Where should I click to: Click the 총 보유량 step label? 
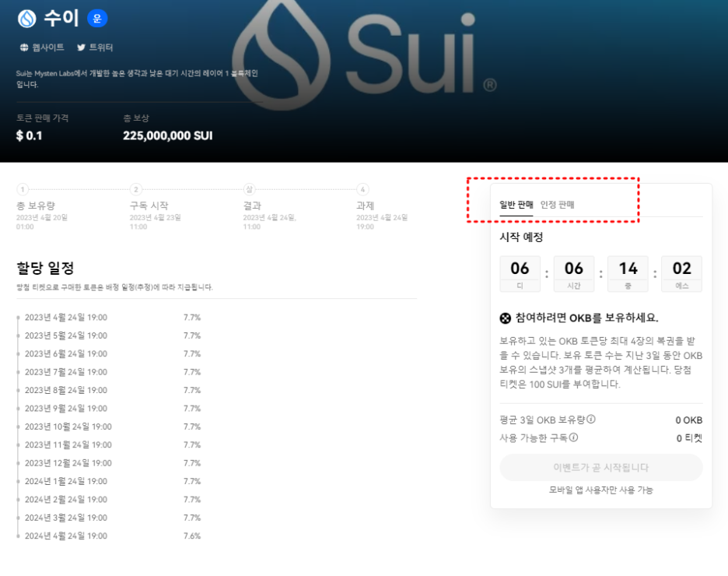coord(35,205)
